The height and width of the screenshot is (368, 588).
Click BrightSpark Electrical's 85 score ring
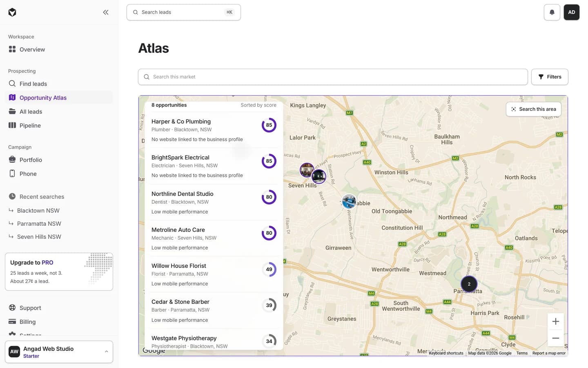[269, 161]
